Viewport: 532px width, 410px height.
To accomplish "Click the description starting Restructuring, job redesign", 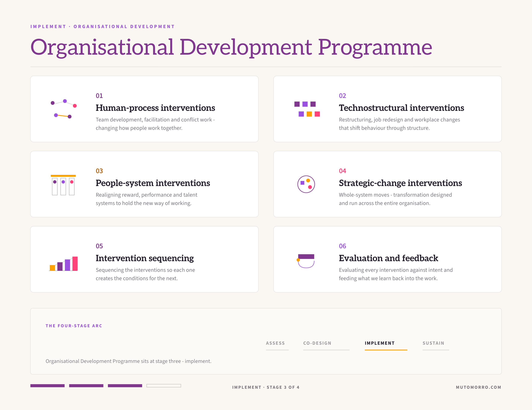I will click(399, 124).
